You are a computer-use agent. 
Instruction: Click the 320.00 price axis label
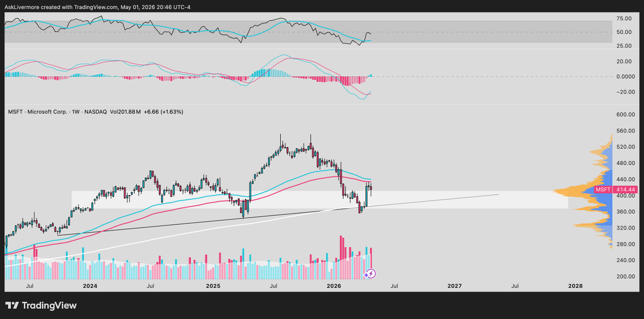[625, 228]
